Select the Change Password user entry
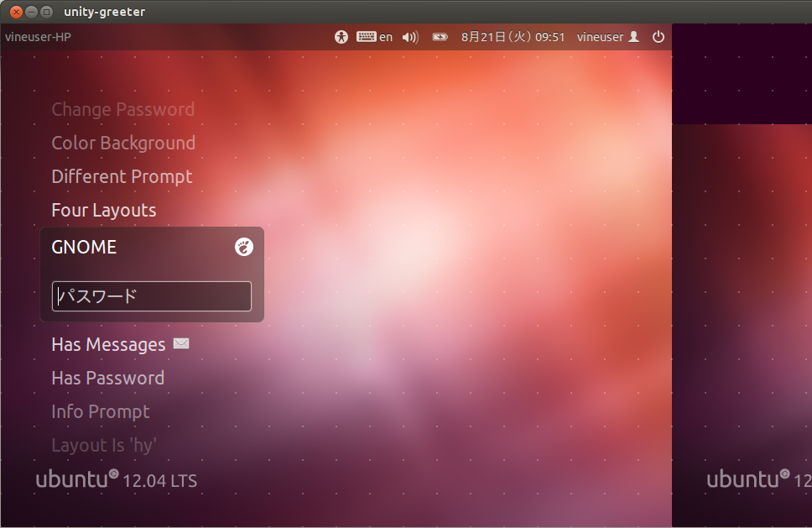Screen dimensions: 812x528 point(122,109)
